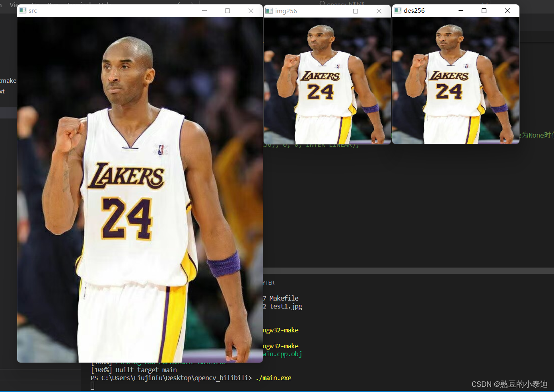Viewport: 554px width, 392px height.
Task: Focus the des256 window via its title
Action: click(x=414, y=11)
